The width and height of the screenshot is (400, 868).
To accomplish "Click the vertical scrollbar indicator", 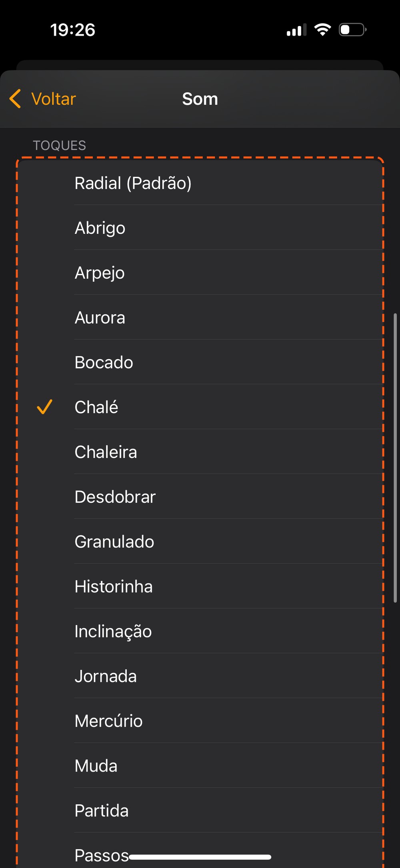I will coord(395,458).
